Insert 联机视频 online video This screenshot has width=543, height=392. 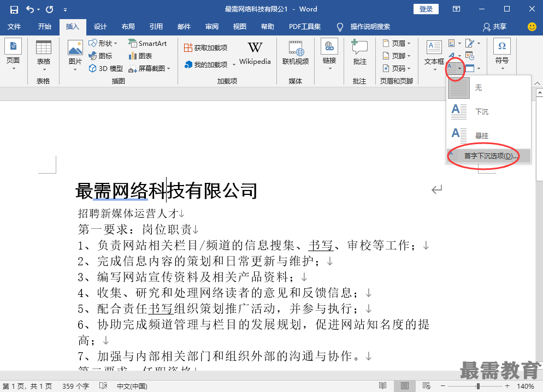click(x=296, y=53)
